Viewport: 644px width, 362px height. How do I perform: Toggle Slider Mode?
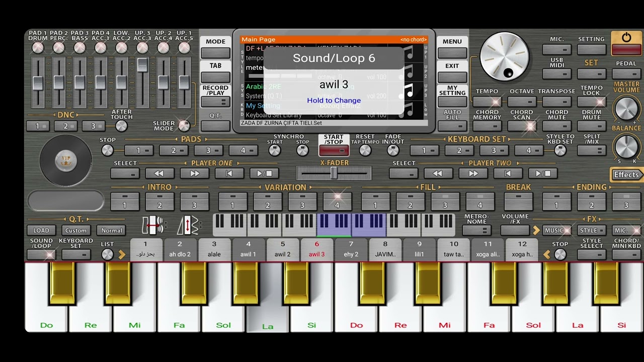point(184,125)
